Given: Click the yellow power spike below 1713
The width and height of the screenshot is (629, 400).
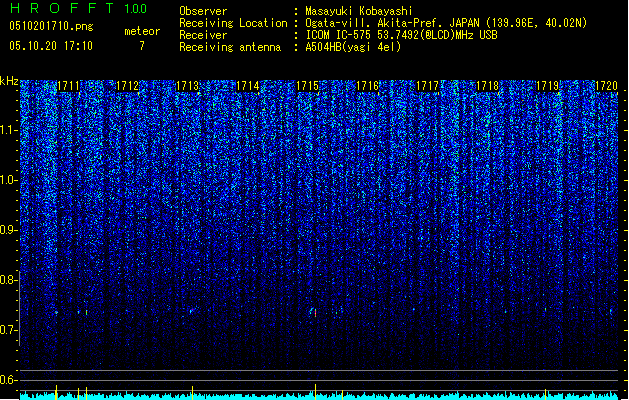Looking at the screenshot, I should [193, 392].
